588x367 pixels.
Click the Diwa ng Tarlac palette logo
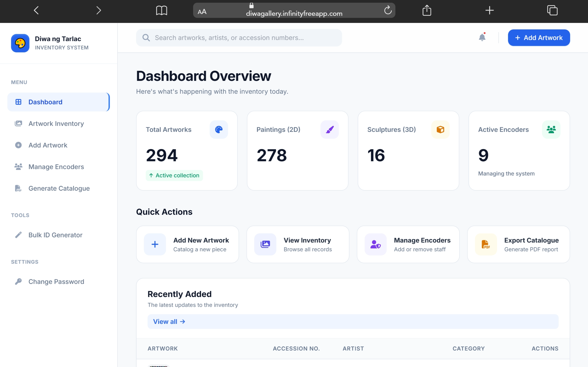pos(20,43)
